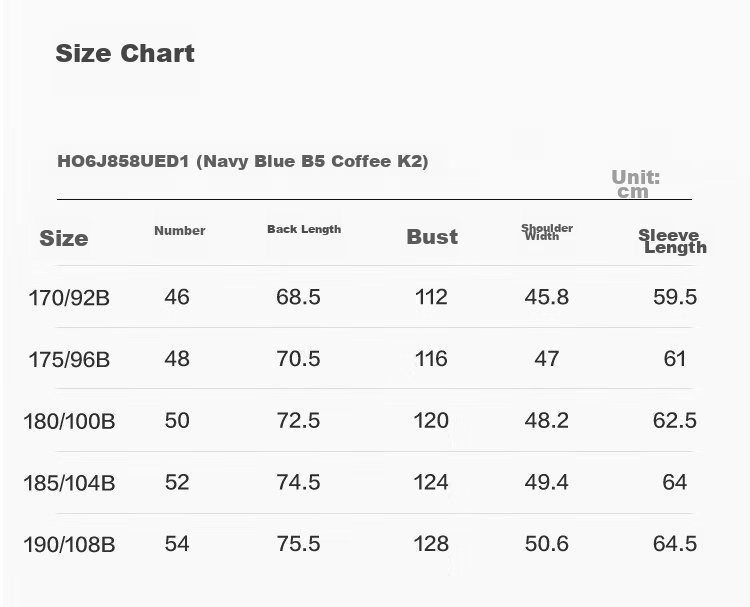Click the bust value 128
This screenshot has height=607, width=750.
pyautogui.click(x=431, y=544)
